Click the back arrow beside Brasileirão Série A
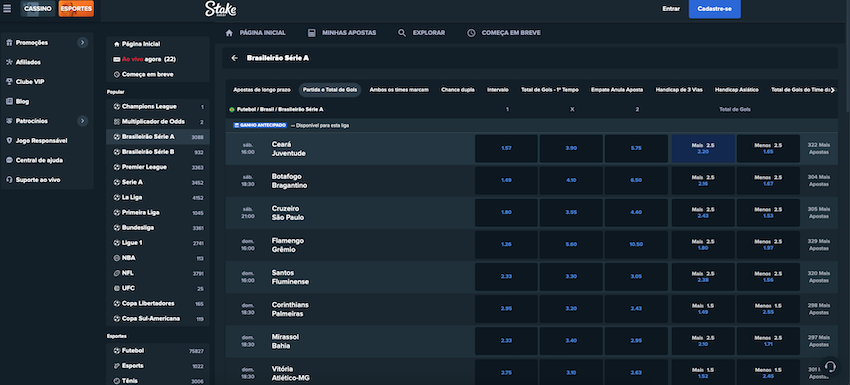Screen dimensions: 850x385 (234, 57)
